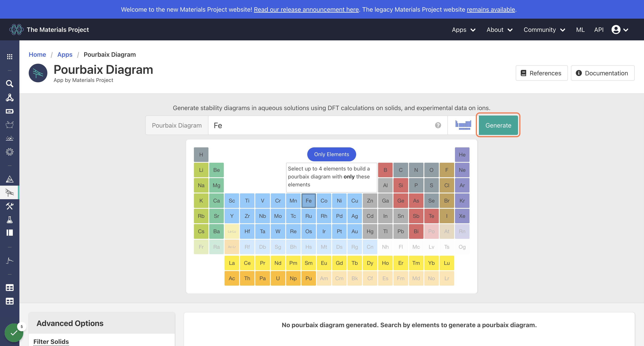Click the Generate button
This screenshot has width=644, height=346.
498,125
